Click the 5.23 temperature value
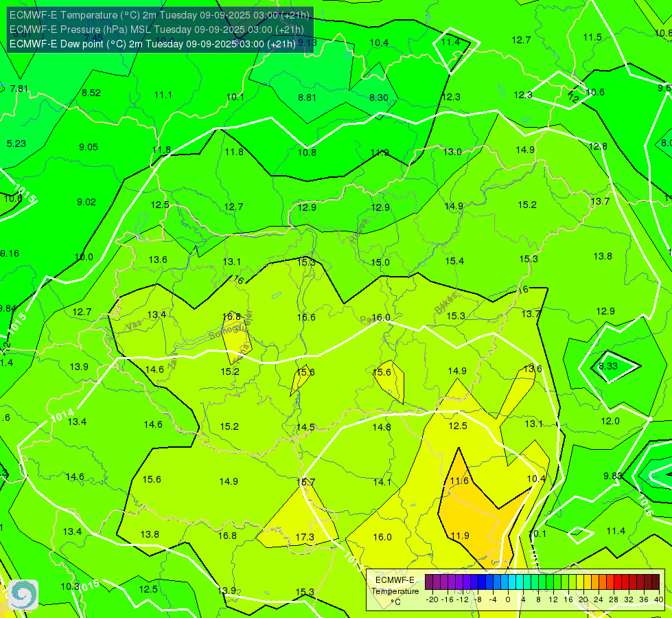This screenshot has width=672, height=618. (x=16, y=144)
